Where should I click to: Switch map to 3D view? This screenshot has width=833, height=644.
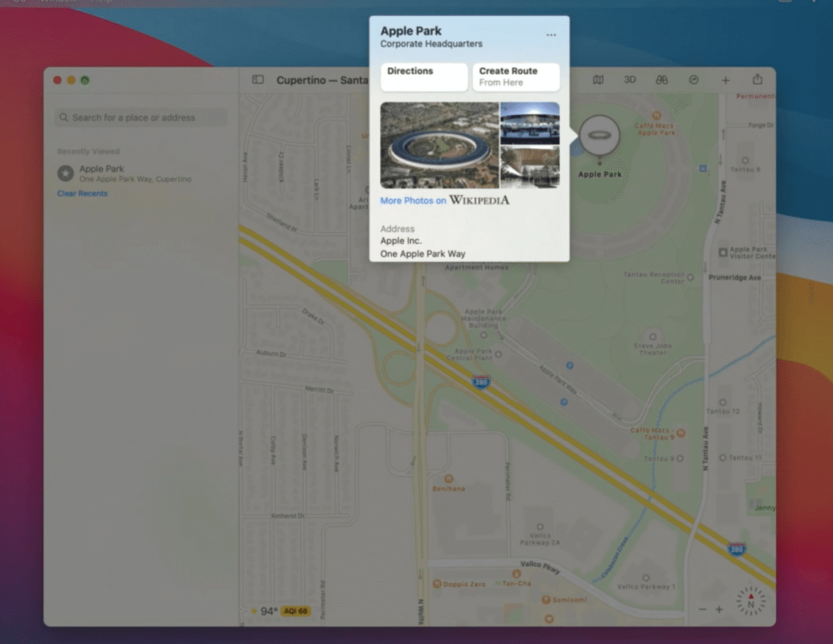[629, 79]
